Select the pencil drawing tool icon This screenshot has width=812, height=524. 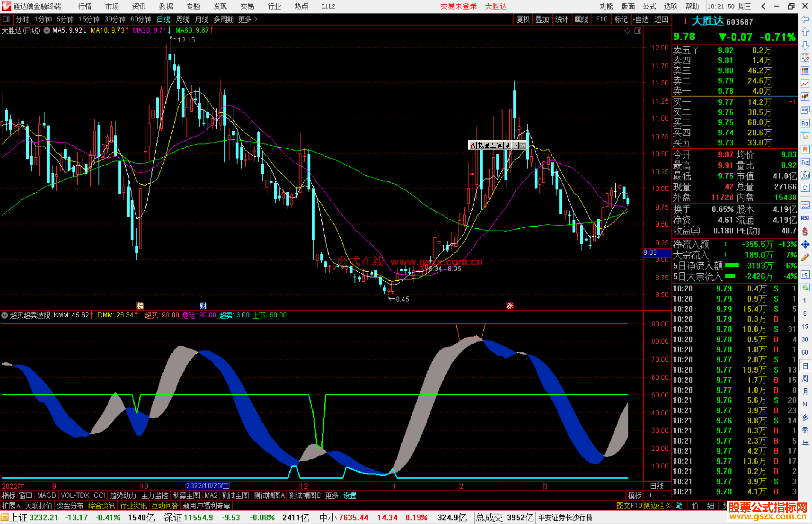click(805, 257)
